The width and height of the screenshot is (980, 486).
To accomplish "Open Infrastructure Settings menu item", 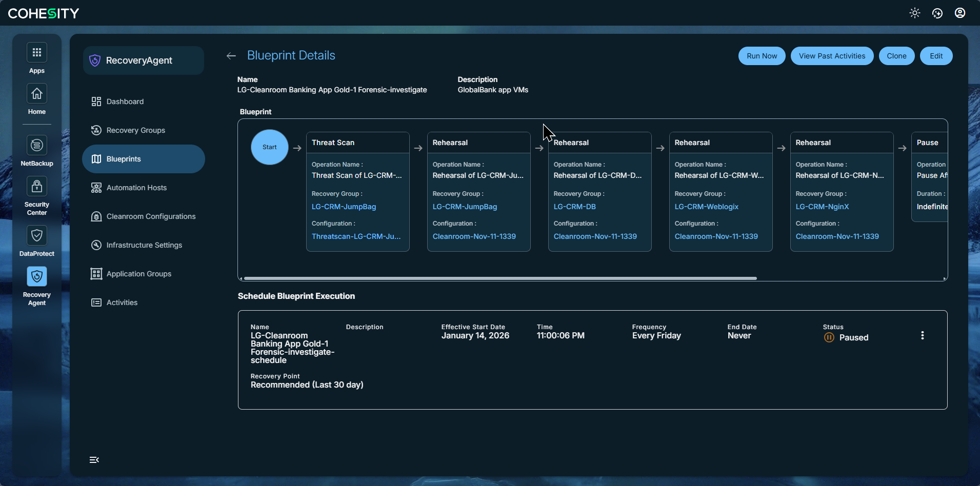I will point(144,245).
